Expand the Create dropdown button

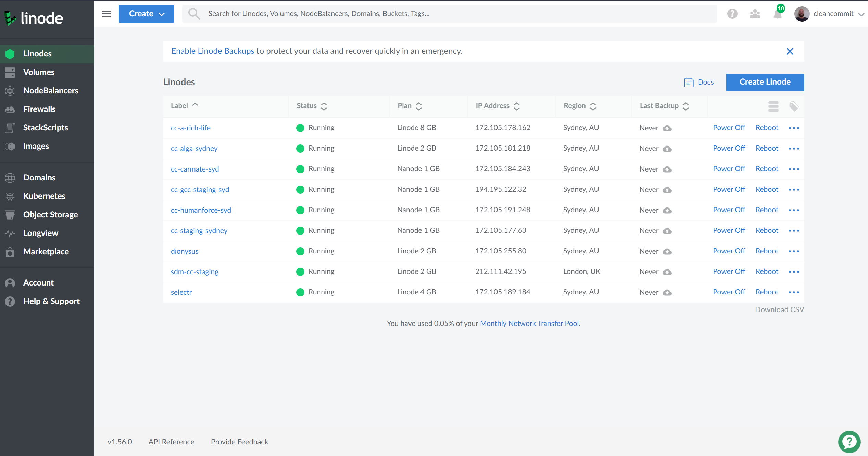point(146,14)
